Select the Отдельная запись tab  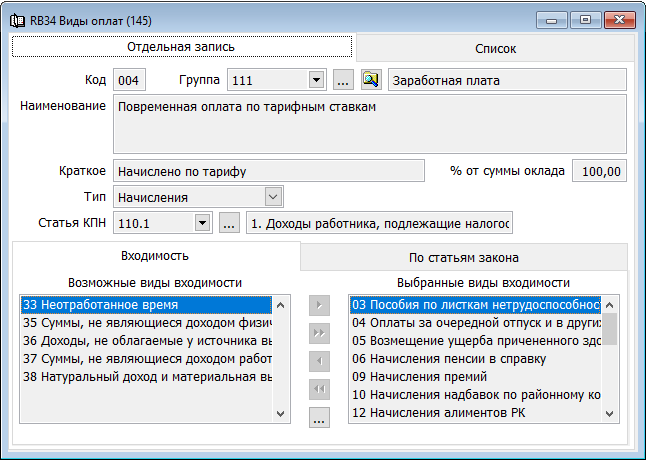181,47
